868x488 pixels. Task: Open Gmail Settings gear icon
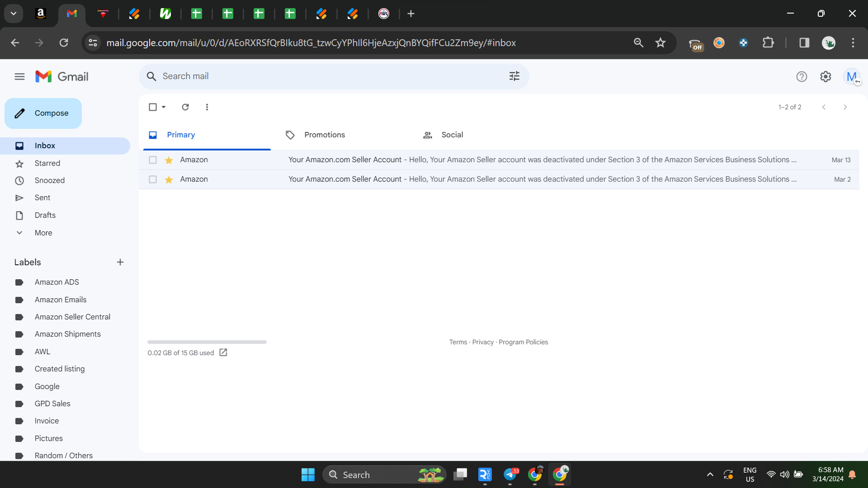[x=826, y=77]
